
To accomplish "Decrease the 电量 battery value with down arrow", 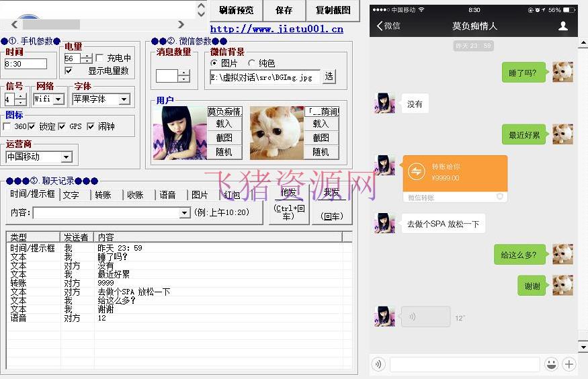I will [x=87, y=60].
